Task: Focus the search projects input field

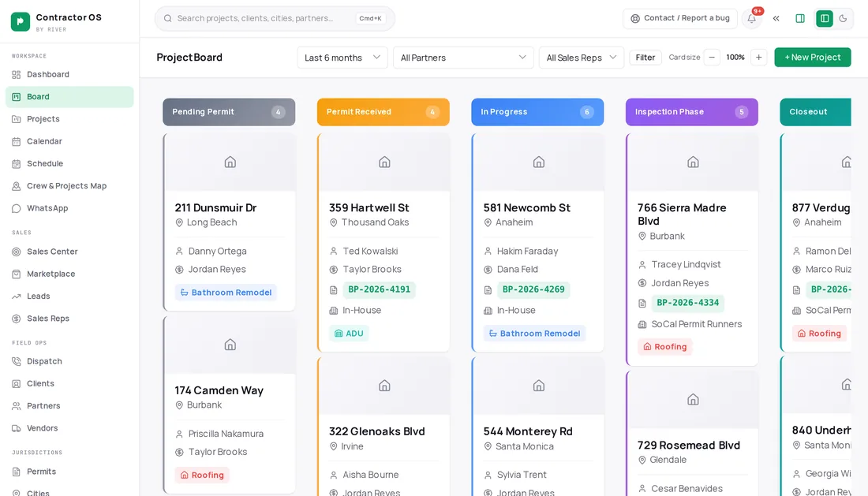Action: 275,18
